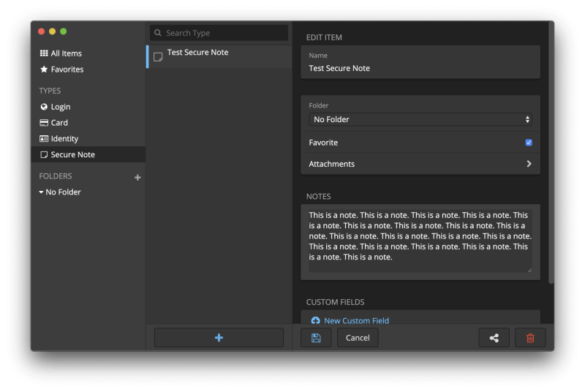585x392 pixels.
Task: Click the magnifier search icon
Action: 158,33
